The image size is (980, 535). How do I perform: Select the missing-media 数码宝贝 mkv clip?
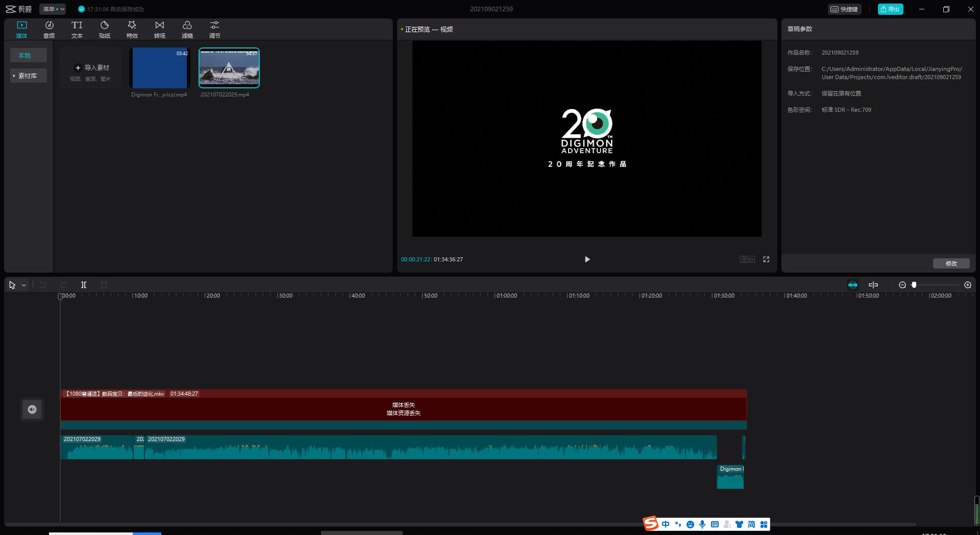click(x=403, y=409)
